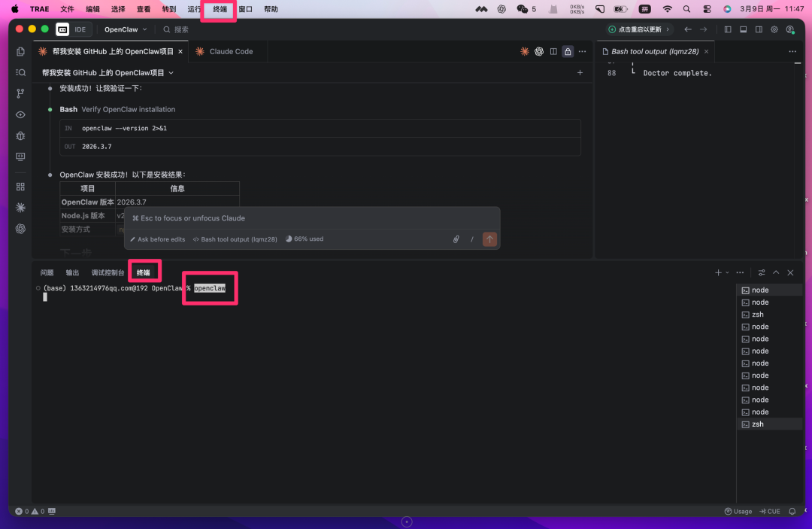Toggle the primary left sidebar layout
Image resolution: width=812 pixels, height=529 pixels.
pyautogui.click(x=727, y=29)
